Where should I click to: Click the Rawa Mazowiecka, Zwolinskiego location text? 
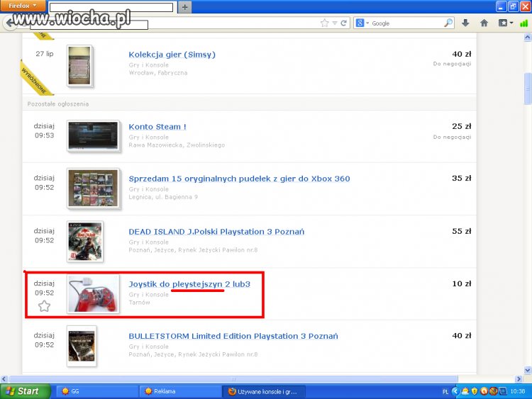177,145
